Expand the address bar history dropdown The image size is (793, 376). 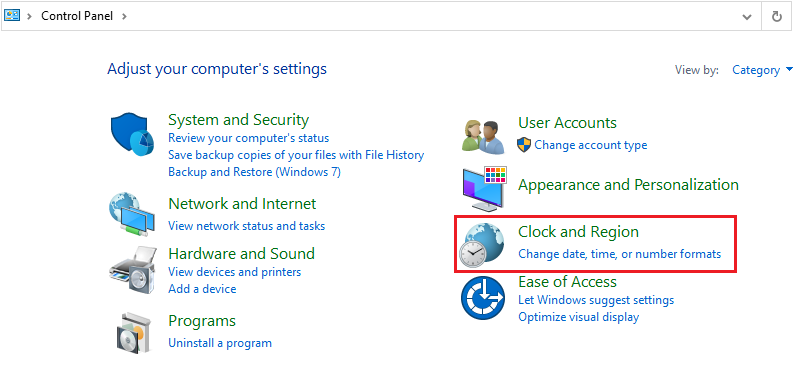(x=746, y=17)
